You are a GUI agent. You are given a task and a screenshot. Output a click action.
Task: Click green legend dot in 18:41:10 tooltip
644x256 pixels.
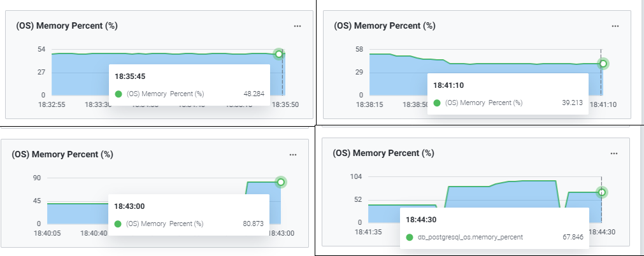pyautogui.click(x=437, y=103)
